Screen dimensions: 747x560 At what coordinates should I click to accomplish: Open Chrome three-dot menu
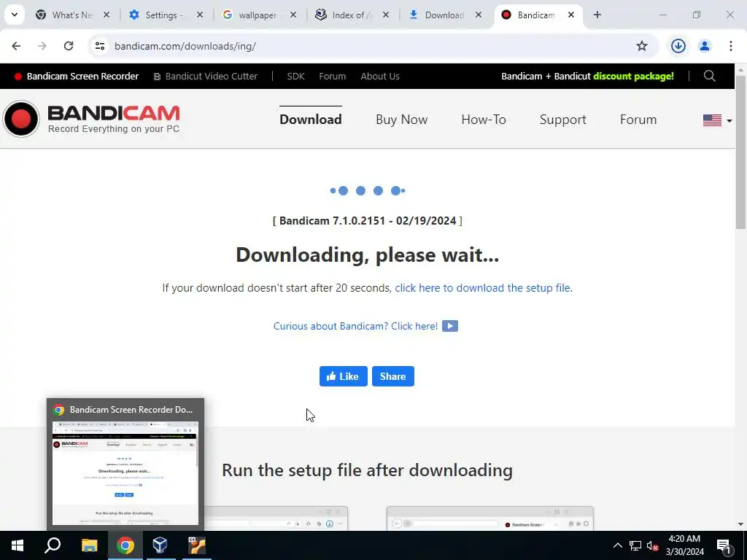[730, 46]
